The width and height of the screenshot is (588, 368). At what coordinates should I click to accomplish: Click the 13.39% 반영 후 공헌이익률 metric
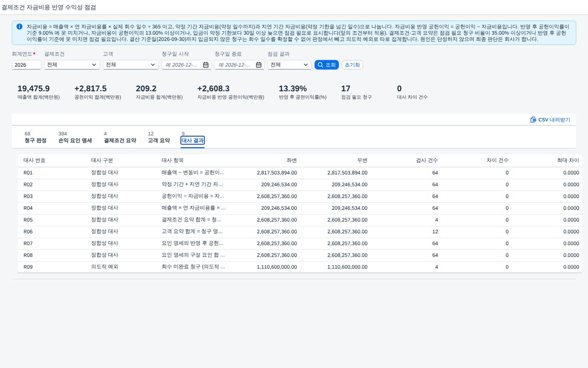(x=303, y=92)
